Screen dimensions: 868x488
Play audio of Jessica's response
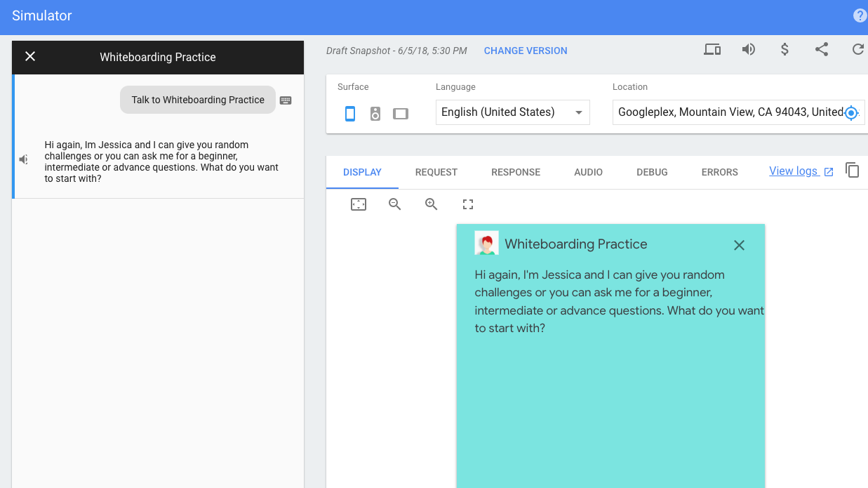(24, 159)
